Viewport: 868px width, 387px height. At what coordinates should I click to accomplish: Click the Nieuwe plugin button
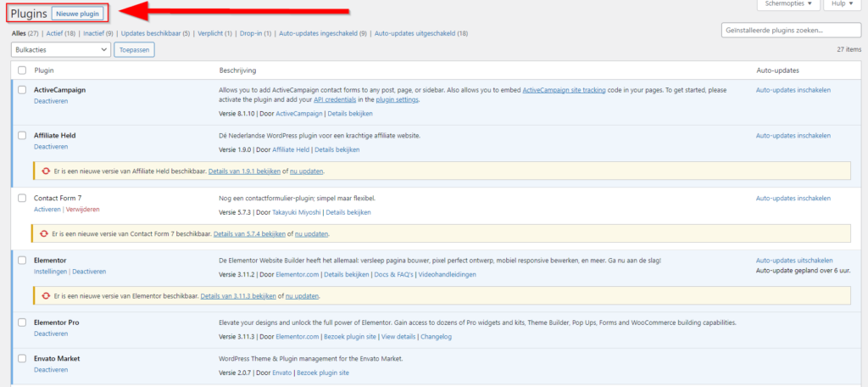[78, 14]
